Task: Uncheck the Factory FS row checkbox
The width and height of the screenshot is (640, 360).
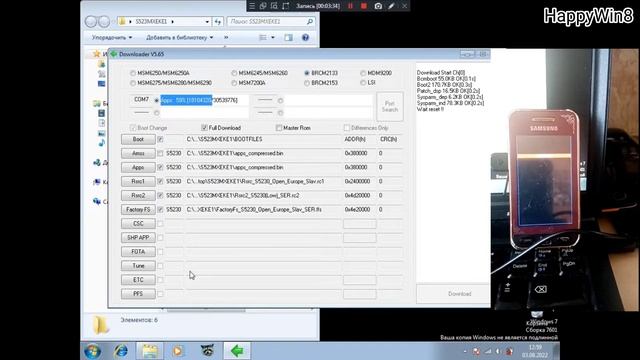Action: click(160, 209)
